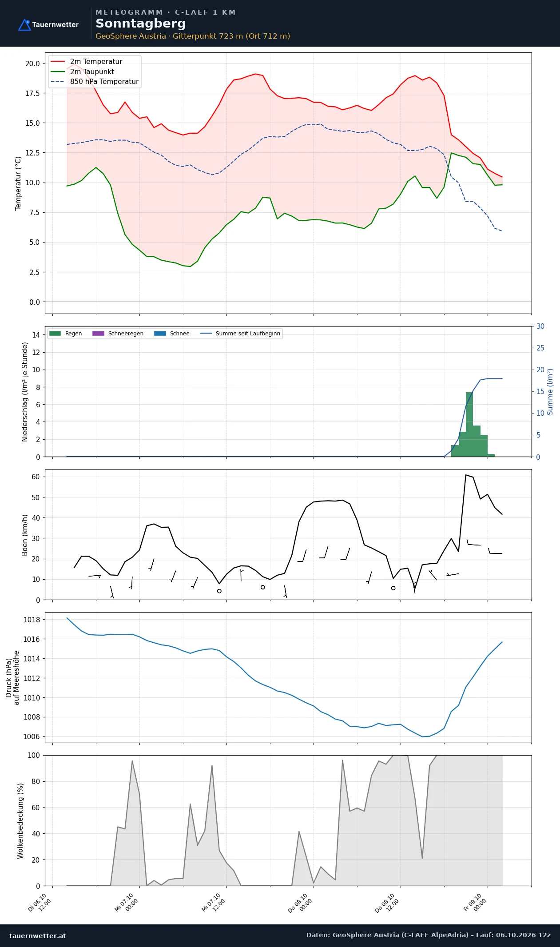Click the Wolkenbedeckung (%) axis label
This screenshot has width=560, height=947.
tap(20, 821)
